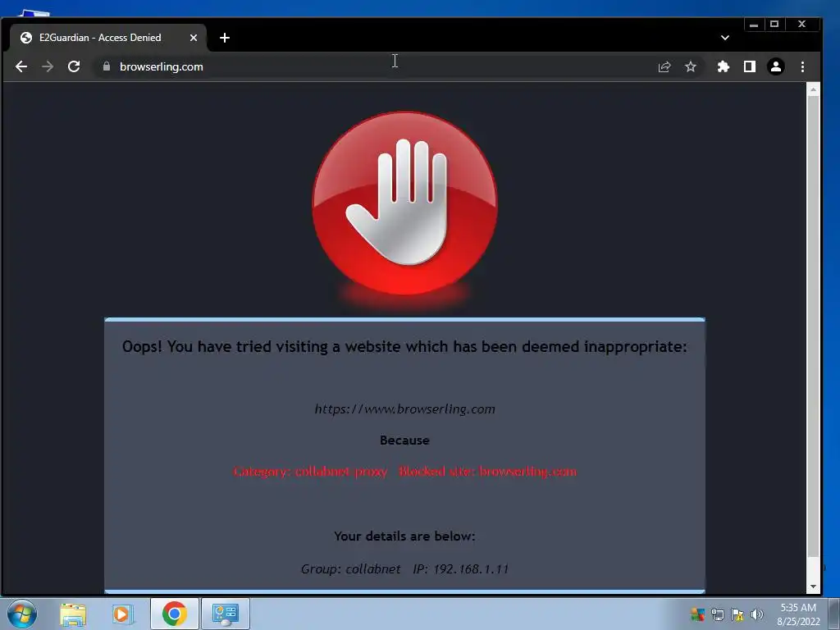Screen dimensions: 840x630
Task: Close the Chrome window
Action: click(x=802, y=24)
